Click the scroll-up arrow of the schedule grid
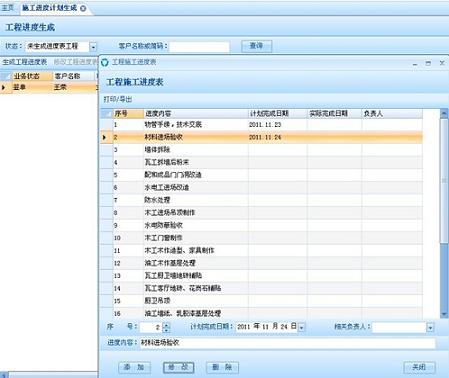Image resolution: width=449 pixels, height=378 pixels. coord(444,114)
